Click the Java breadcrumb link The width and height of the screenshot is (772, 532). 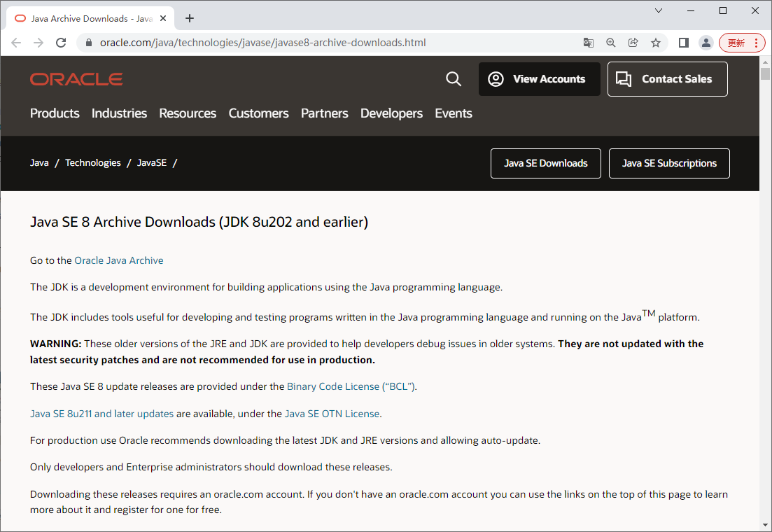39,163
